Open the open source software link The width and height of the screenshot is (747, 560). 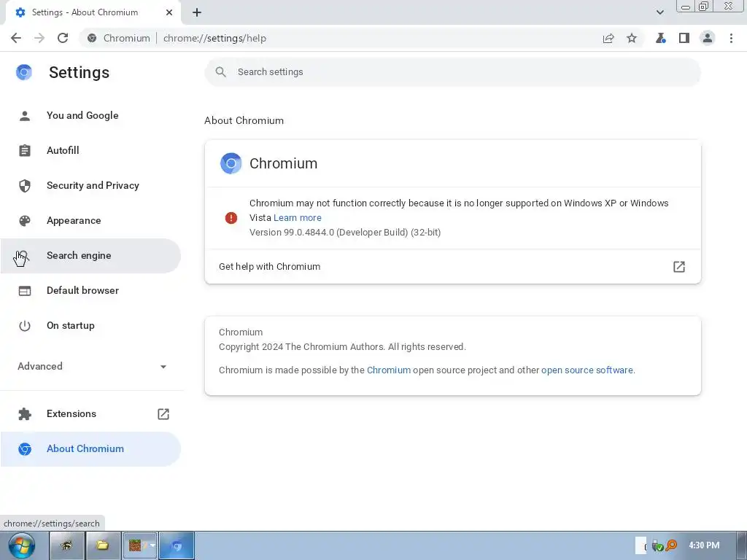point(587,370)
